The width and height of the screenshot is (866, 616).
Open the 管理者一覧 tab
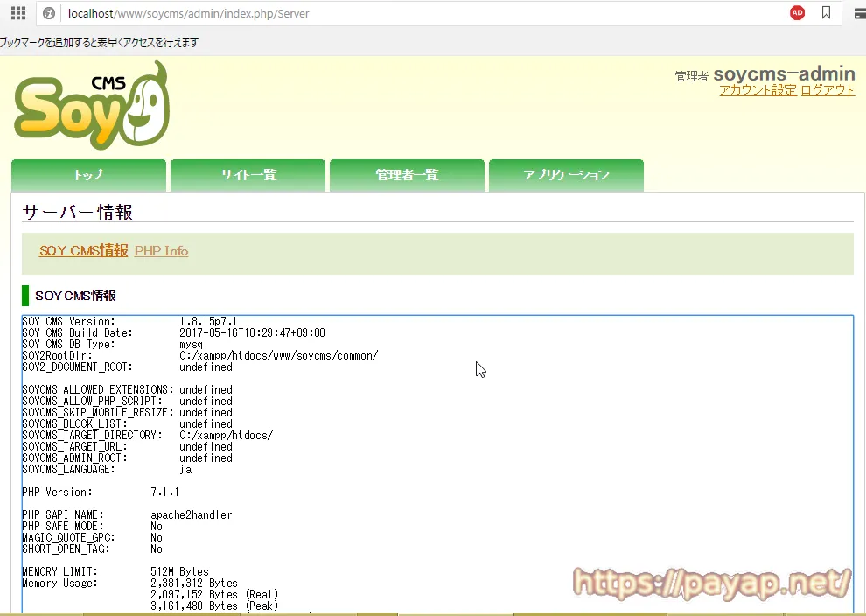407,175
